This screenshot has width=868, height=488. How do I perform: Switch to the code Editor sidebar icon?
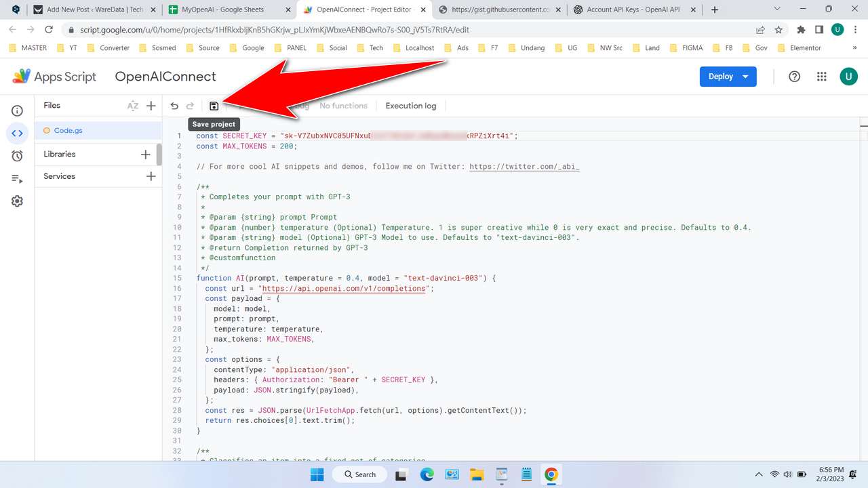(x=17, y=134)
